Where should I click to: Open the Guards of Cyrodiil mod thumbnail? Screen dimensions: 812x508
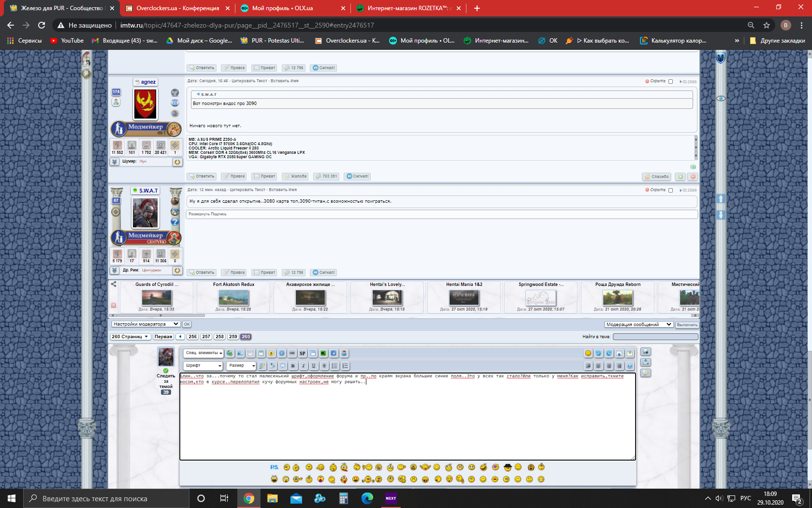157,298
